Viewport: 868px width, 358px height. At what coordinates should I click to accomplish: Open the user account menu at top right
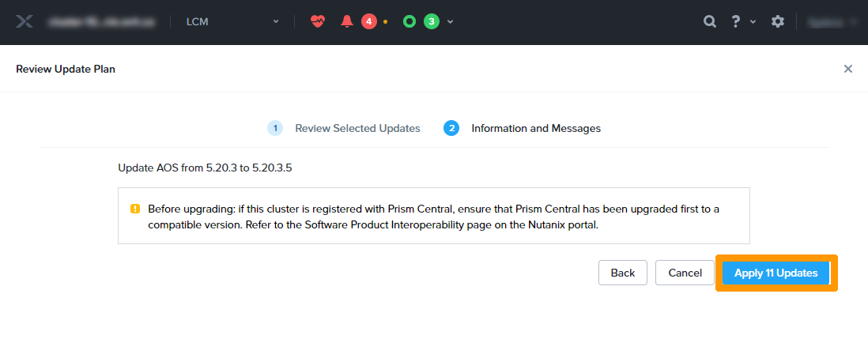click(832, 22)
